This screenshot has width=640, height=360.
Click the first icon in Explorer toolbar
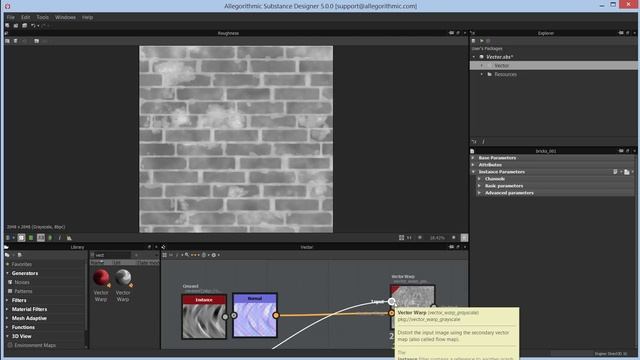[x=473, y=41]
